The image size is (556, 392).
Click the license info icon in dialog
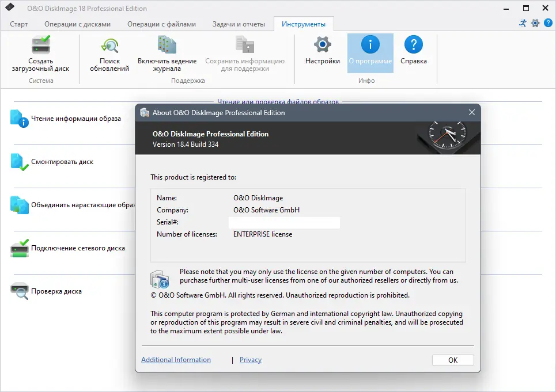click(160, 279)
